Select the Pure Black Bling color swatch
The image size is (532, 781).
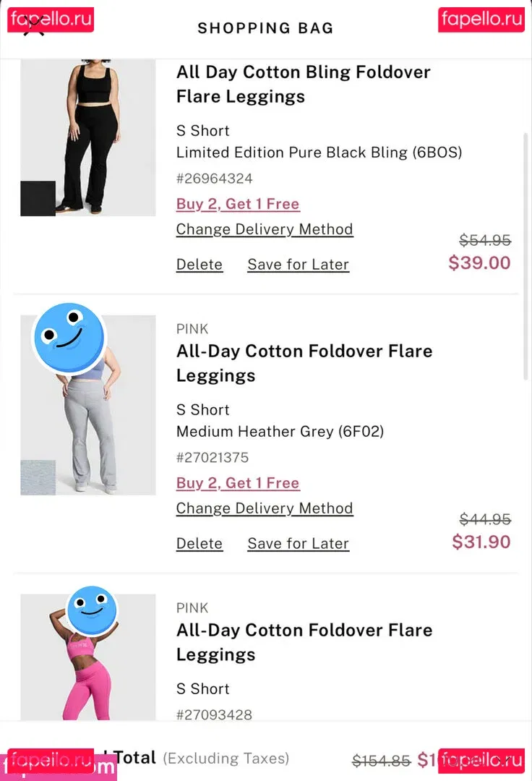pos(38,198)
